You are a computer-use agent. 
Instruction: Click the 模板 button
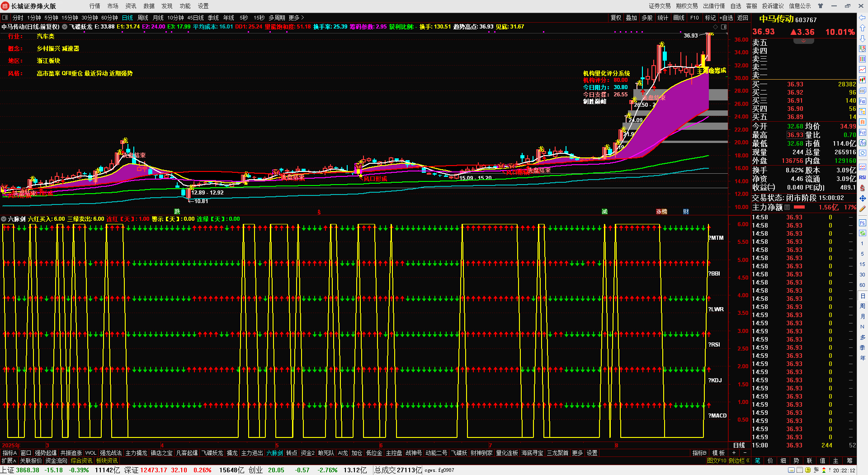[x=719, y=453]
